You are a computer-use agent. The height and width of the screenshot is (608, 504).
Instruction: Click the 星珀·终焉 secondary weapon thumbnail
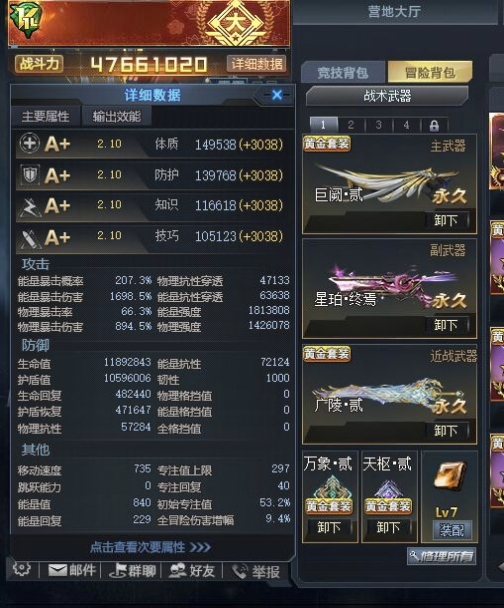pyautogui.click(x=392, y=285)
